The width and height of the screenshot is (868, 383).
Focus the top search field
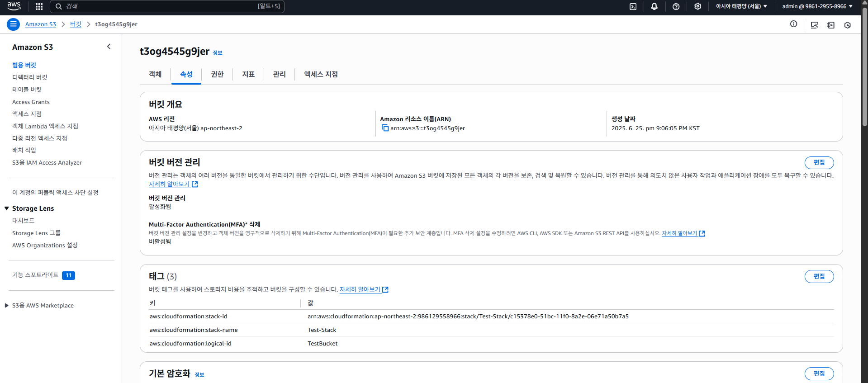click(x=167, y=6)
